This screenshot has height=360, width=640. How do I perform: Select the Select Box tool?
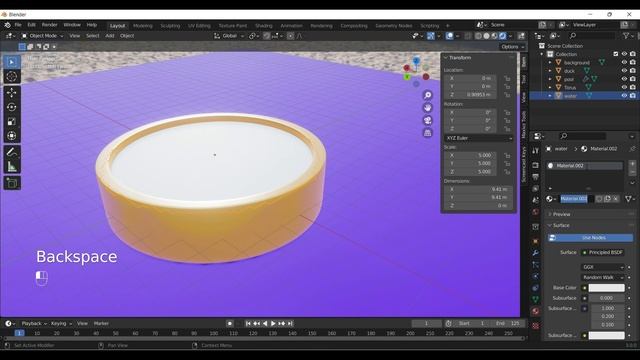(x=12, y=62)
